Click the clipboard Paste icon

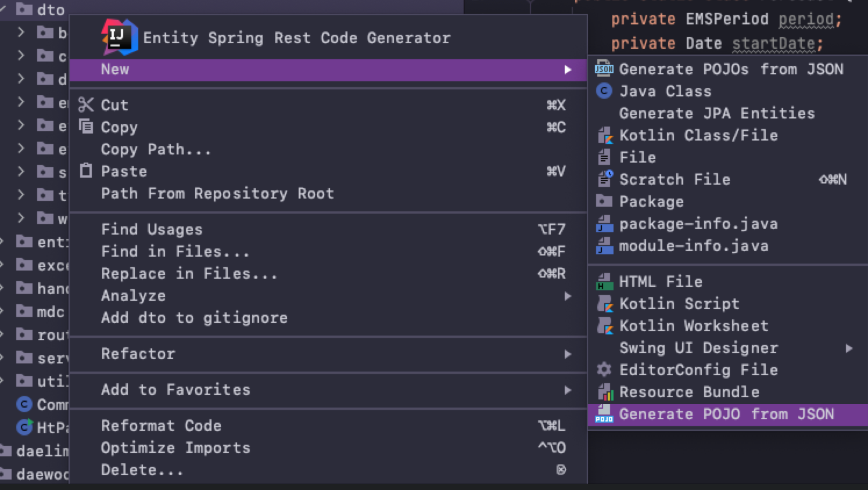[x=86, y=171]
